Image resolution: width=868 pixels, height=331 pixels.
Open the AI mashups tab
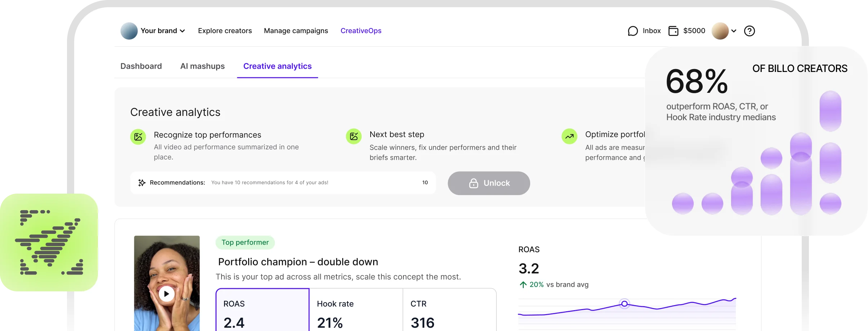[202, 66]
